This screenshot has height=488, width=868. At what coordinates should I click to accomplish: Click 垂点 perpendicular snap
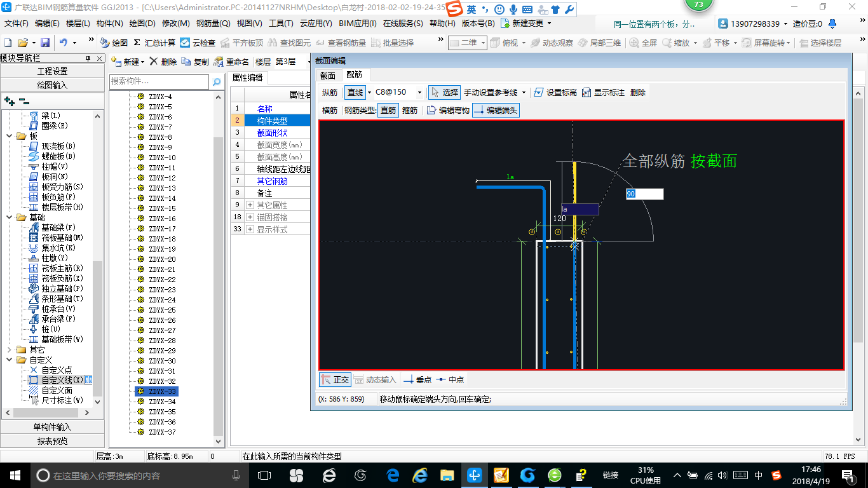417,379
